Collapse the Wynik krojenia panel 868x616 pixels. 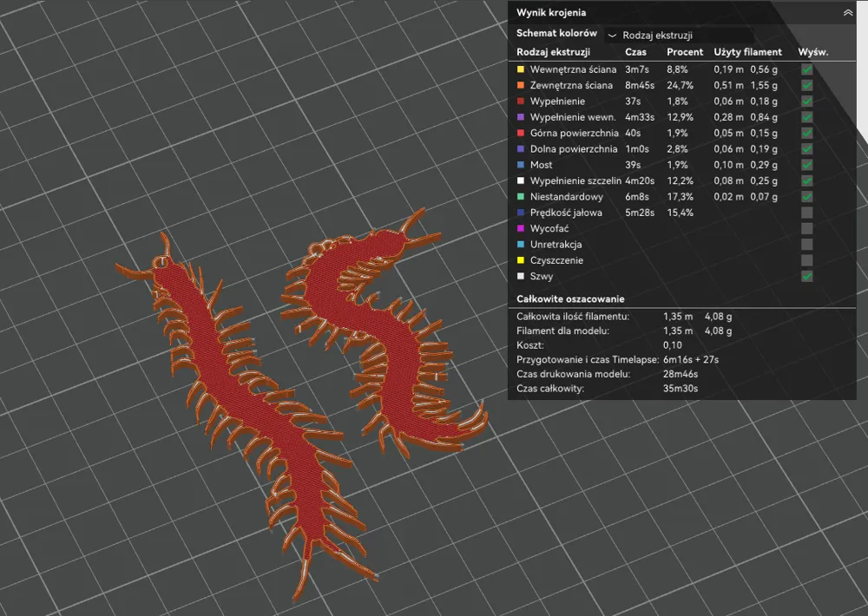[847, 13]
